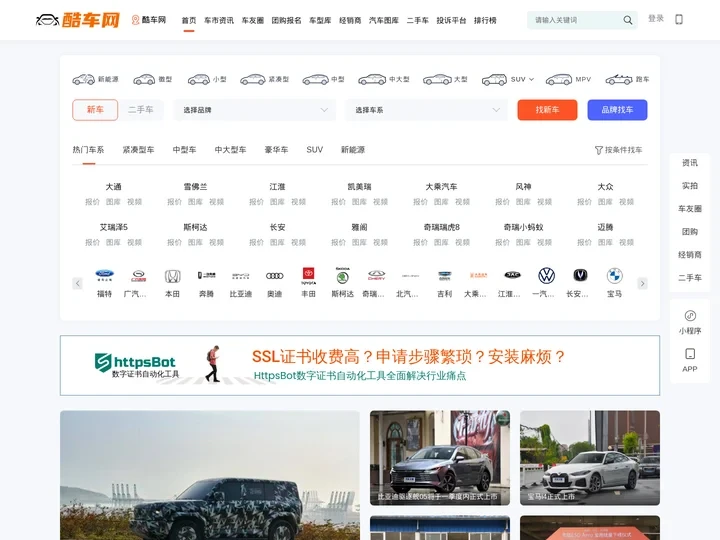Click the search magnifier icon

pos(628,20)
